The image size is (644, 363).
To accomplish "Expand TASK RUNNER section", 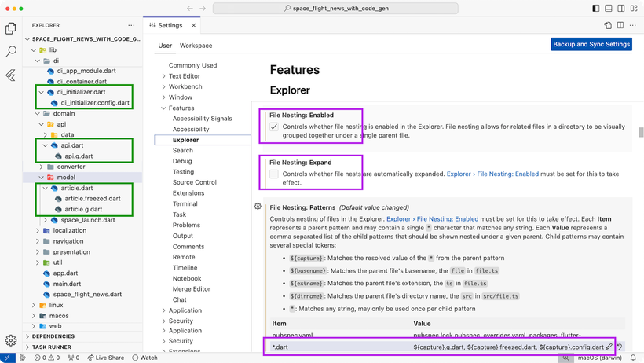I will [x=27, y=347].
